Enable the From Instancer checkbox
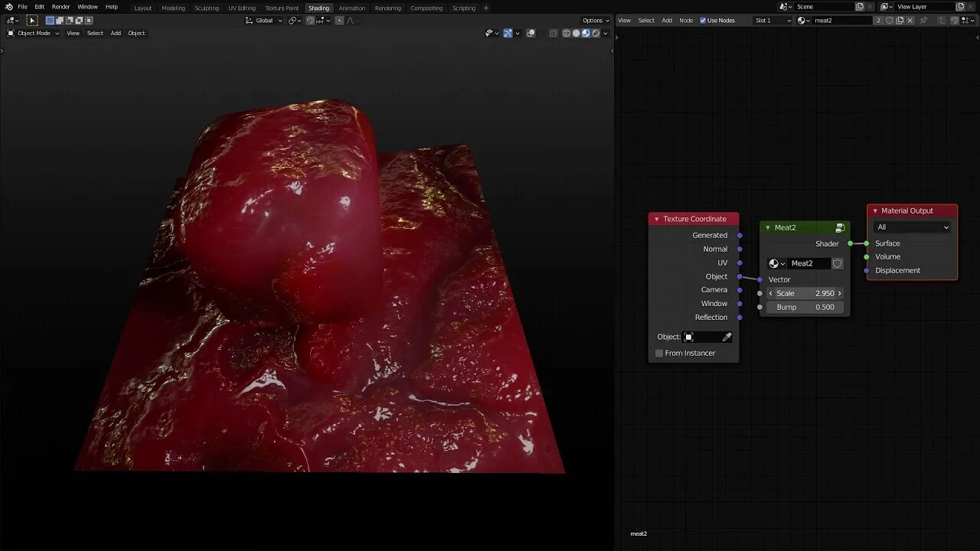 (x=659, y=353)
